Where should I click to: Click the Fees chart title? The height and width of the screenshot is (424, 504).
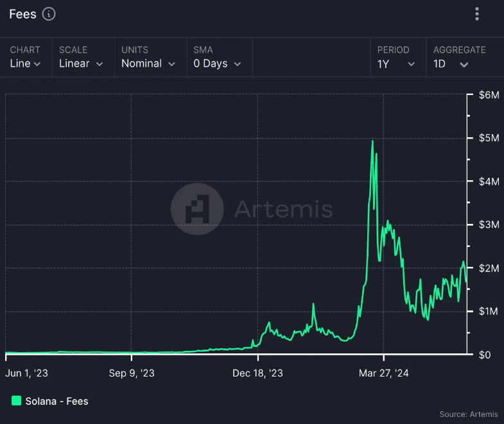[x=23, y=14]
